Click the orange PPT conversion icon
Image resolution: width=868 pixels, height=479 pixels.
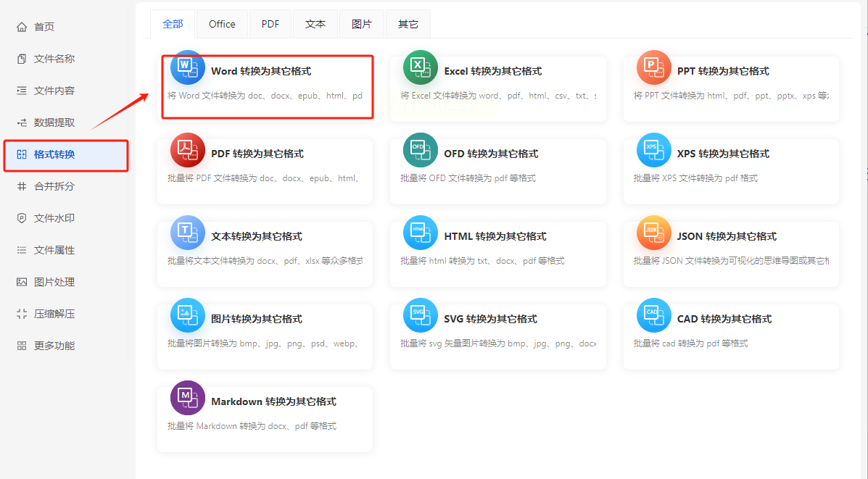click(x=654, y=67)
